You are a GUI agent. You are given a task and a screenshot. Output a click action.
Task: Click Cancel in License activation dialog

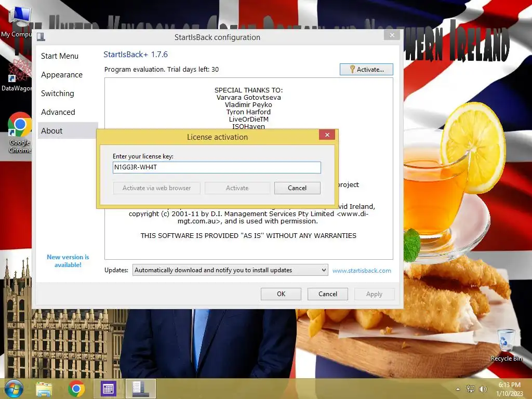tap(297, 188)
